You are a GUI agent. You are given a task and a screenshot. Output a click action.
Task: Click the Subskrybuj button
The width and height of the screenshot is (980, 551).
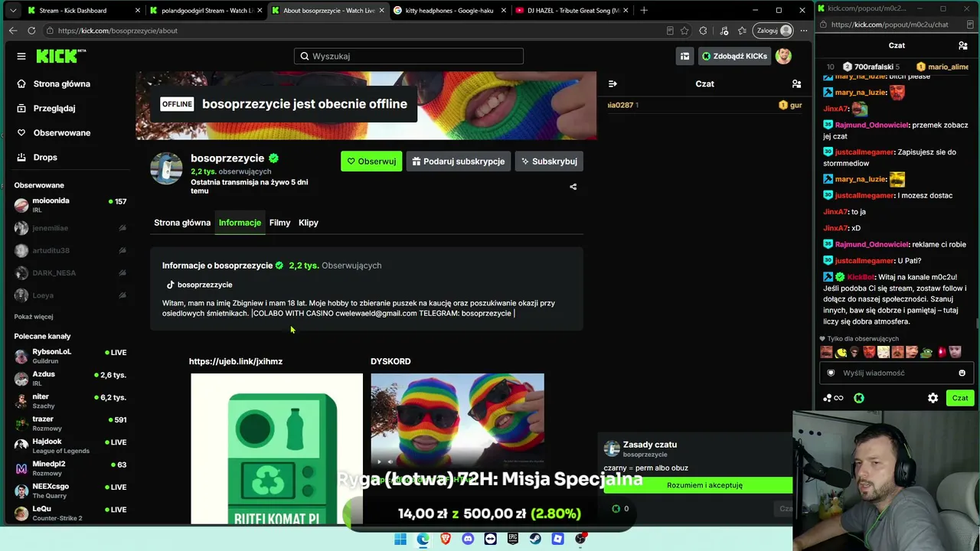coord(549,161)
